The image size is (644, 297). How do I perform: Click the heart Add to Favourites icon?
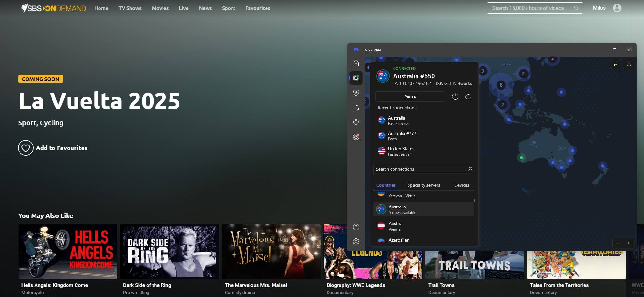pos(26,148)
